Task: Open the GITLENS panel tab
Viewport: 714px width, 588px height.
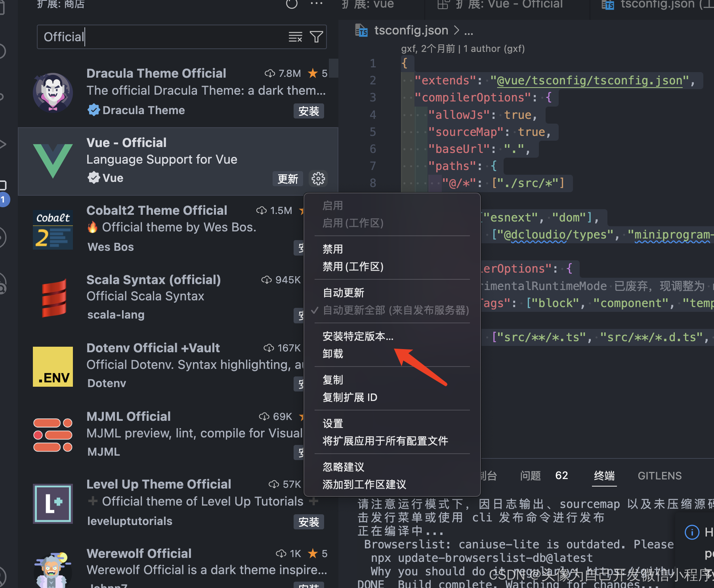Action: [660, 476]
